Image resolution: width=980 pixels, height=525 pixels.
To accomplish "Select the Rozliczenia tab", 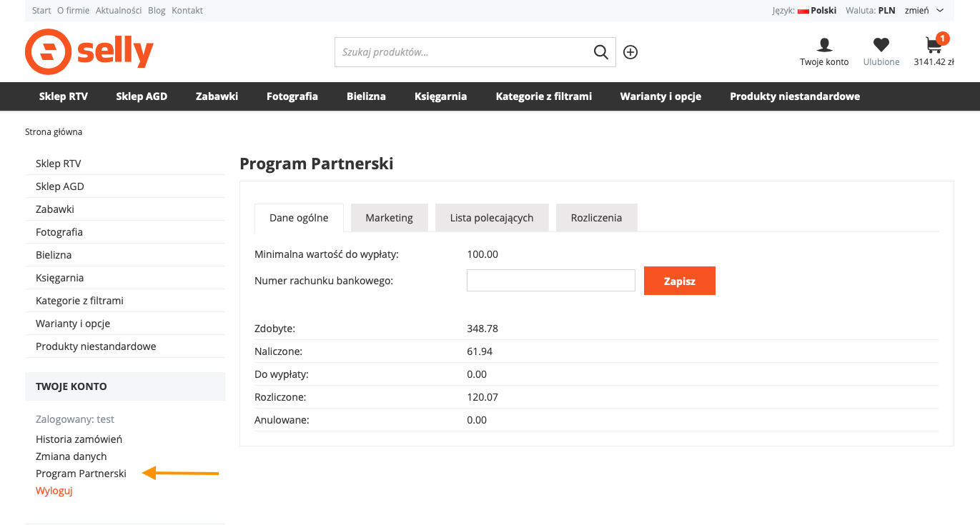I will (596, 218).
